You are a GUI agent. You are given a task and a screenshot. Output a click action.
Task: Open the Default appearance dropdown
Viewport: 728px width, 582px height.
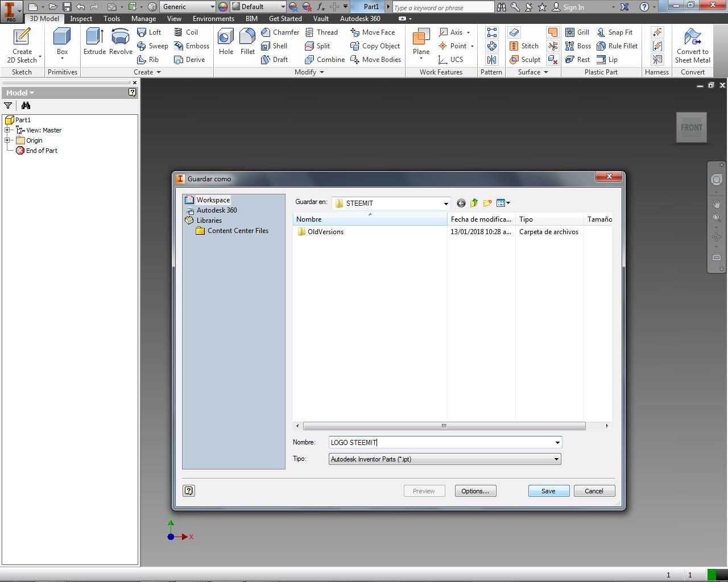point(283,7)
